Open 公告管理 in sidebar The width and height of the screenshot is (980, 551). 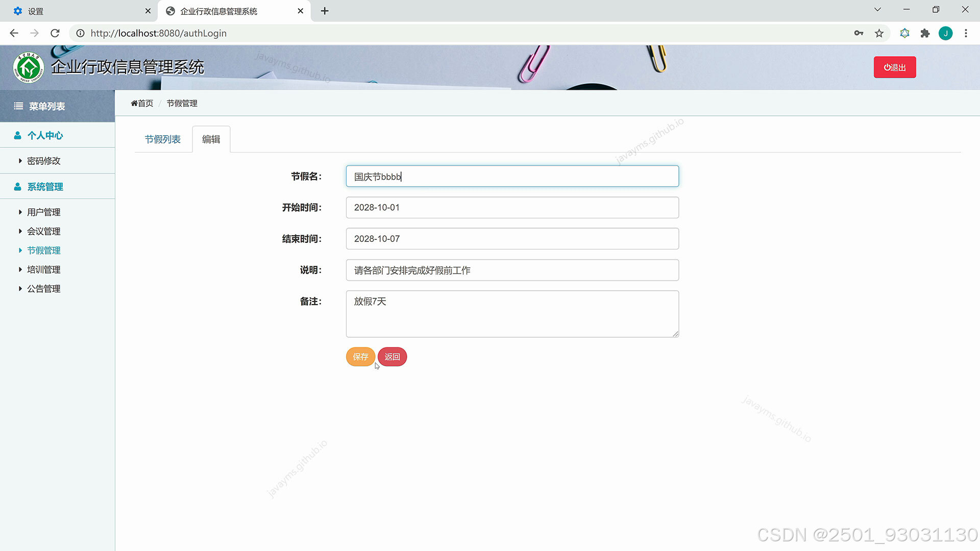tap(43, 289)
